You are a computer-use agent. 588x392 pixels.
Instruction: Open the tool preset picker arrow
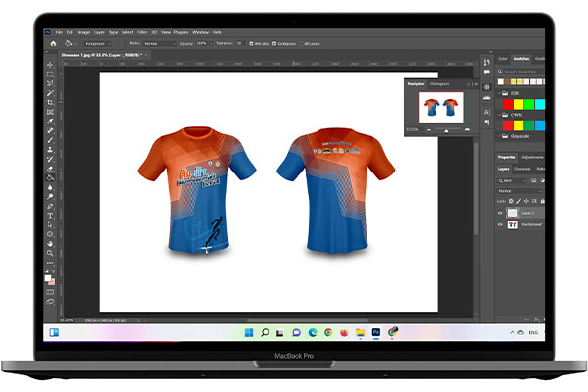(x=75, y=44)
